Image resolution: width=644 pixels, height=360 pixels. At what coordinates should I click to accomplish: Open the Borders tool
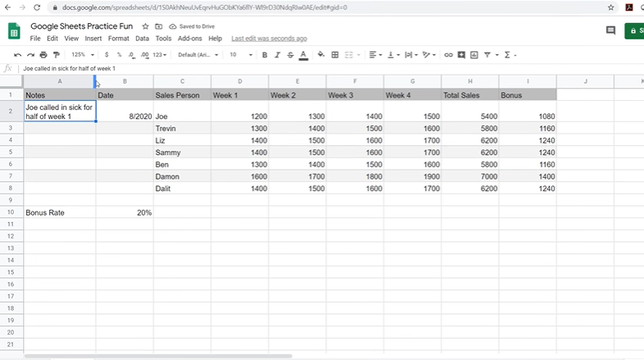335,55
